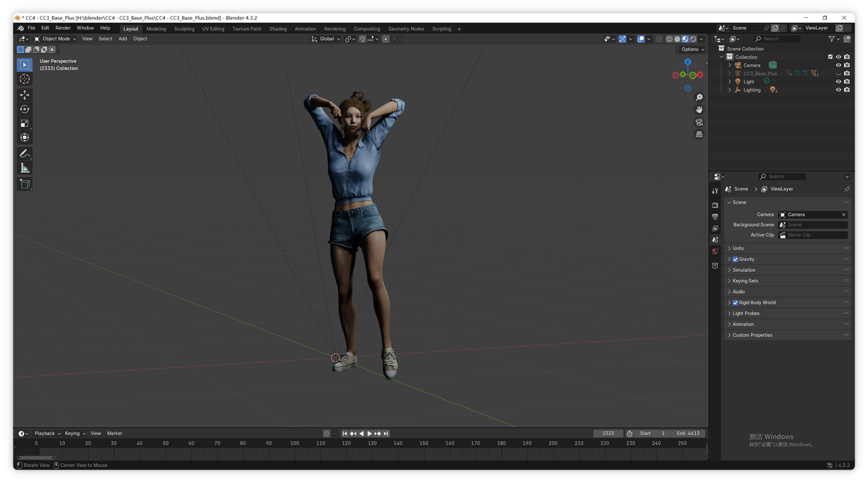Hide the Light object in the Outliner
Image resolution: width=868 pixels, height=483 pixels.
[x=838, y=82]
